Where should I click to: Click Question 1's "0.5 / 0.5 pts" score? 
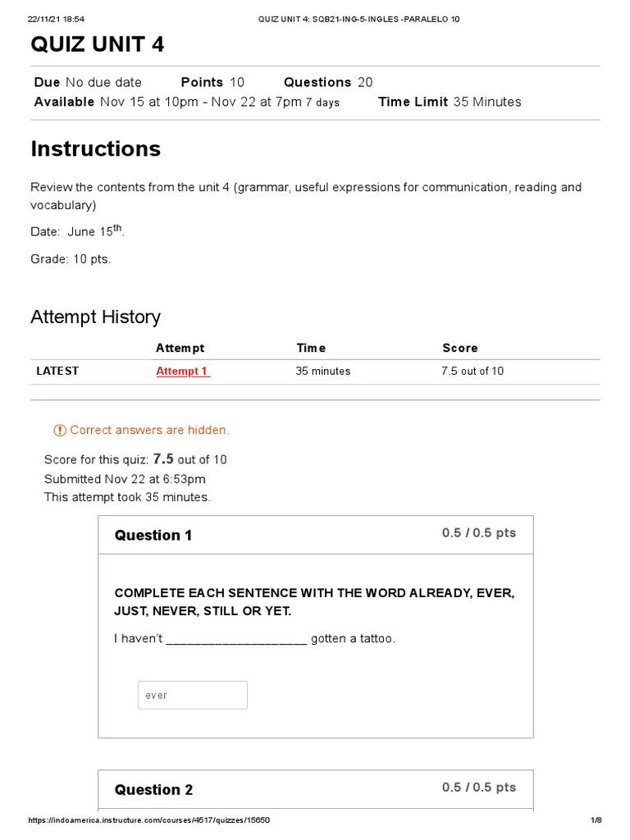pyautogui.click(x=479, y=533)
